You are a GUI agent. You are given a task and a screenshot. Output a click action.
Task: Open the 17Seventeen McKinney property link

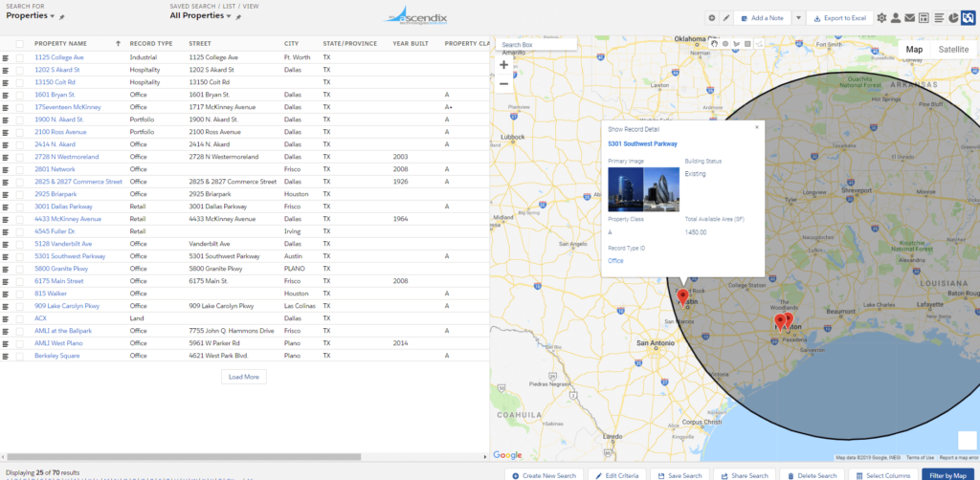(68, 107)
